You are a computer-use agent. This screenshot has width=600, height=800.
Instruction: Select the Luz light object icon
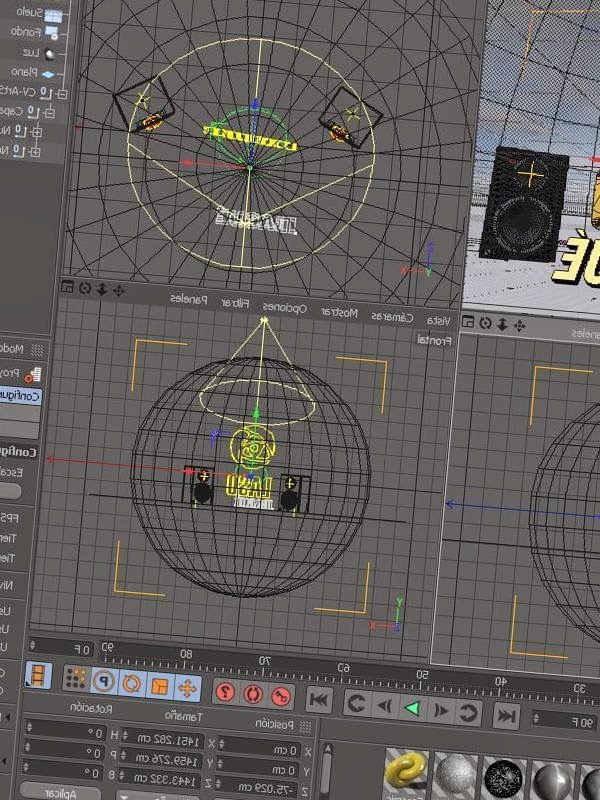tap(49, 54)
